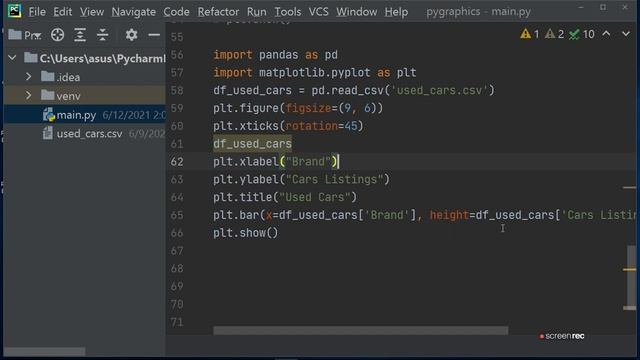Click line number 62 in gutter

177,162
